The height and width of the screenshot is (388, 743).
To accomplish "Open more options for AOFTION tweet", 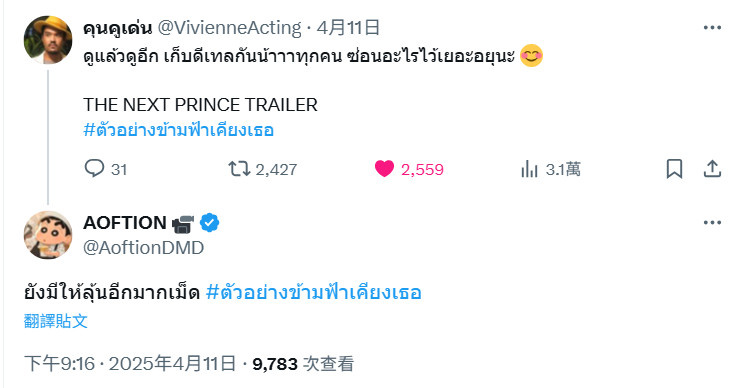I will (x=712, y=223).
